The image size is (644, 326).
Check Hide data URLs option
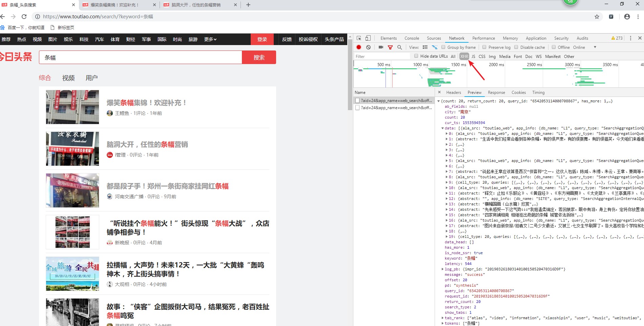(x=416, y=56)
